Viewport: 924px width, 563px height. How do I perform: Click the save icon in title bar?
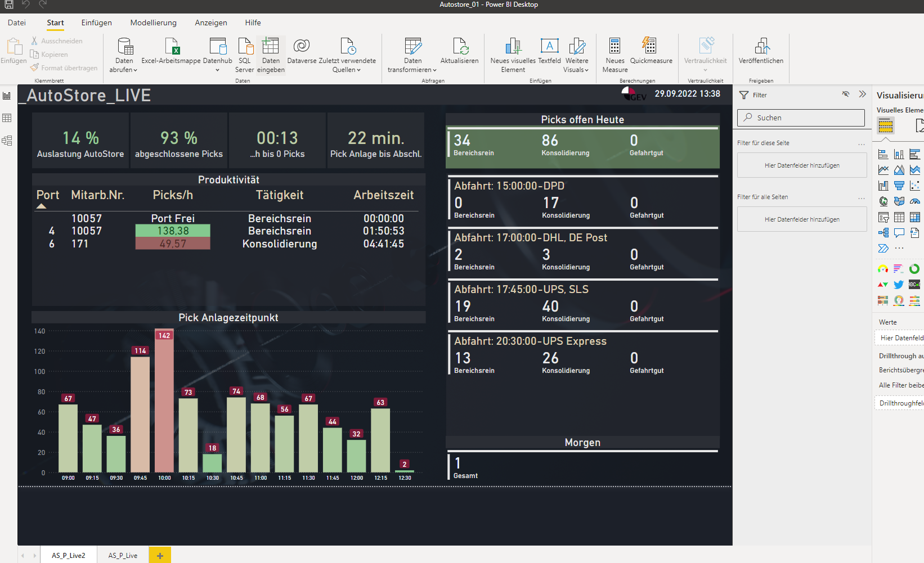coord(9,4)
